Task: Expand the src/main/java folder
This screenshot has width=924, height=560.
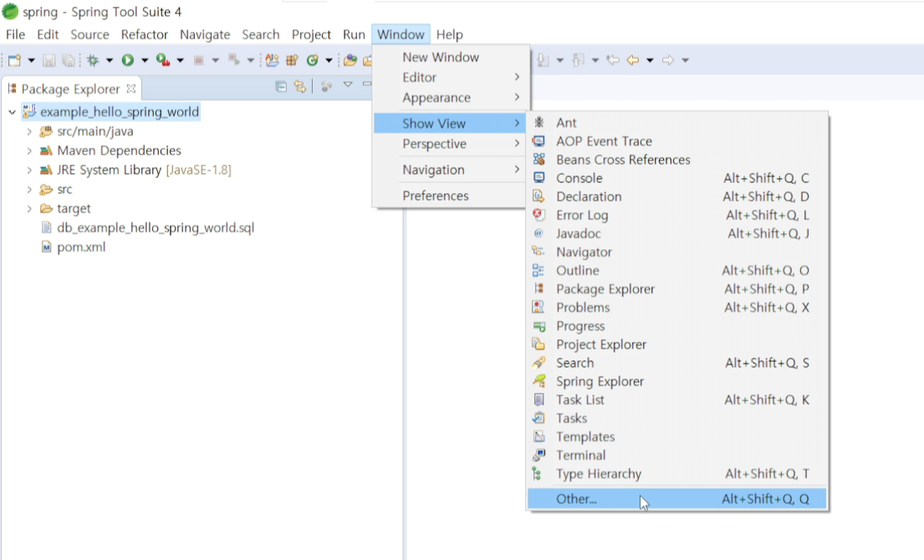Action: (x=29, y=131)
